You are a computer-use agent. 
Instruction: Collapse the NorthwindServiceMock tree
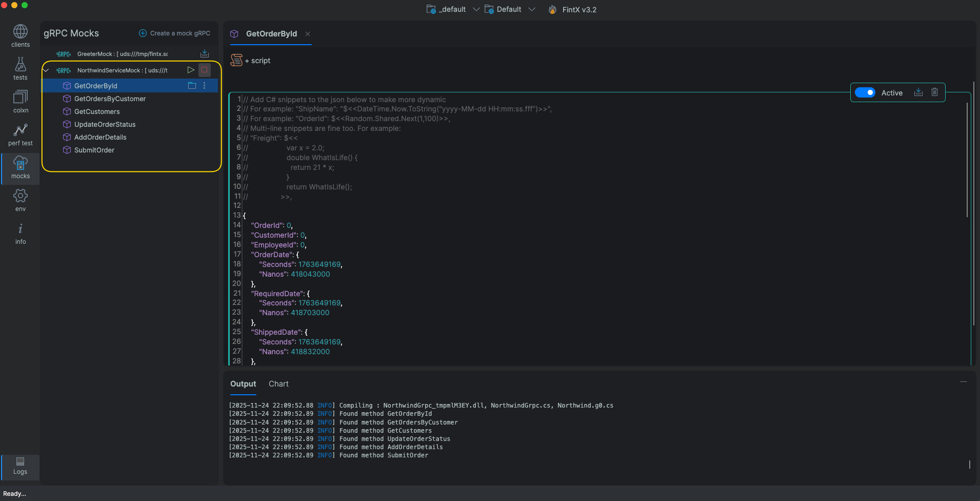(x=46, y=70)
